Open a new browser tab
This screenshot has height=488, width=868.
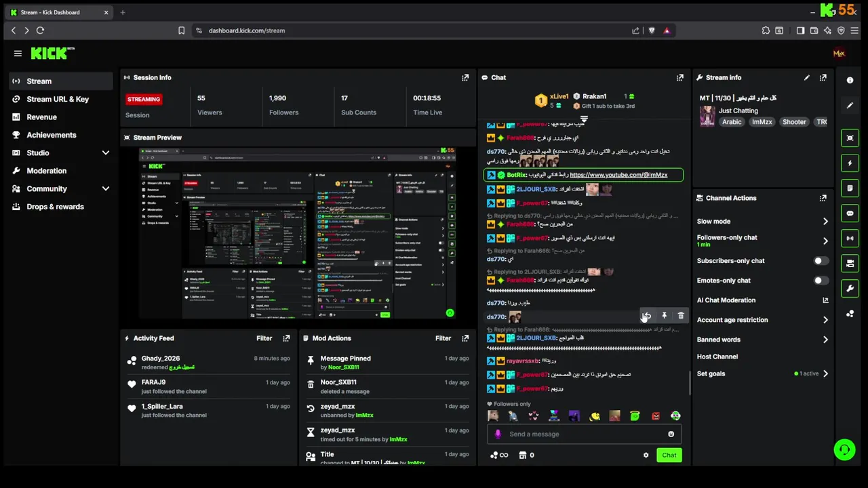point(123,12)
